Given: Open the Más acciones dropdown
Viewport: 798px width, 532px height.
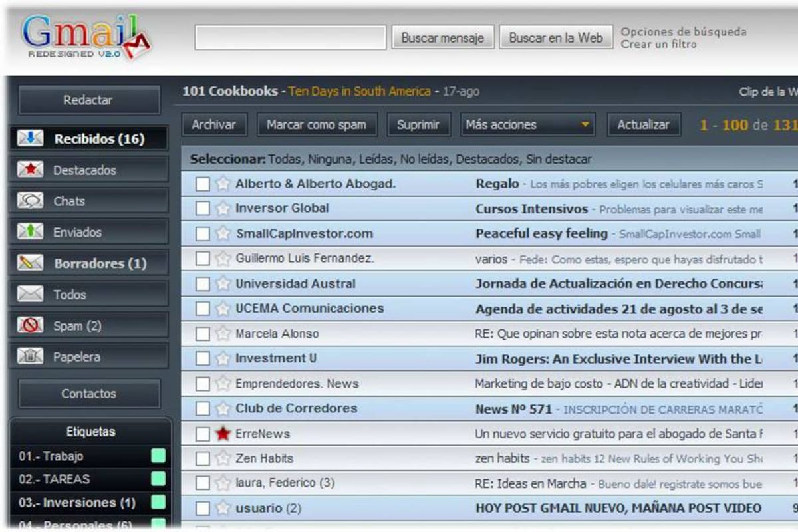Looking at the screenshot, I should coord(528,124).
